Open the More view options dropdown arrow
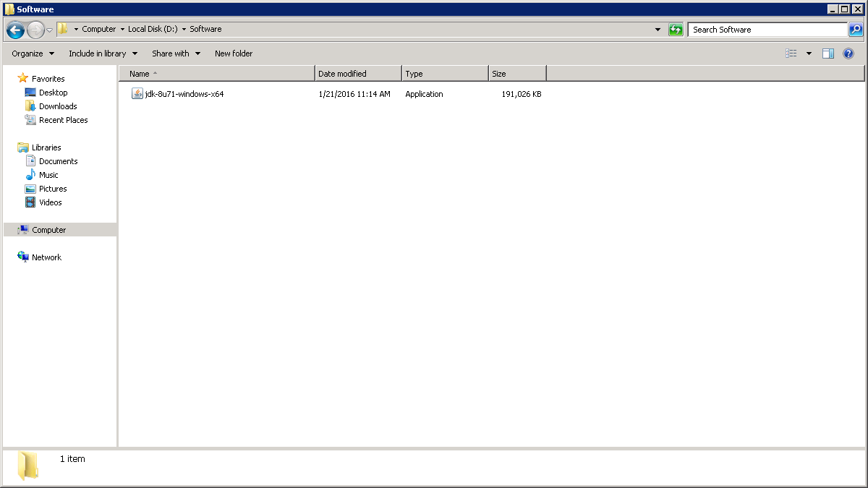 tap(809, 53)
